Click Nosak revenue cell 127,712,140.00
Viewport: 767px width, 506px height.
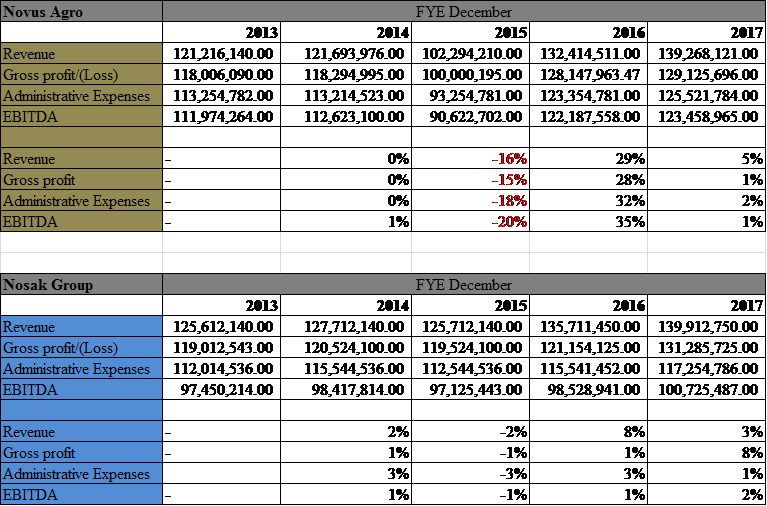click(346, 326)
